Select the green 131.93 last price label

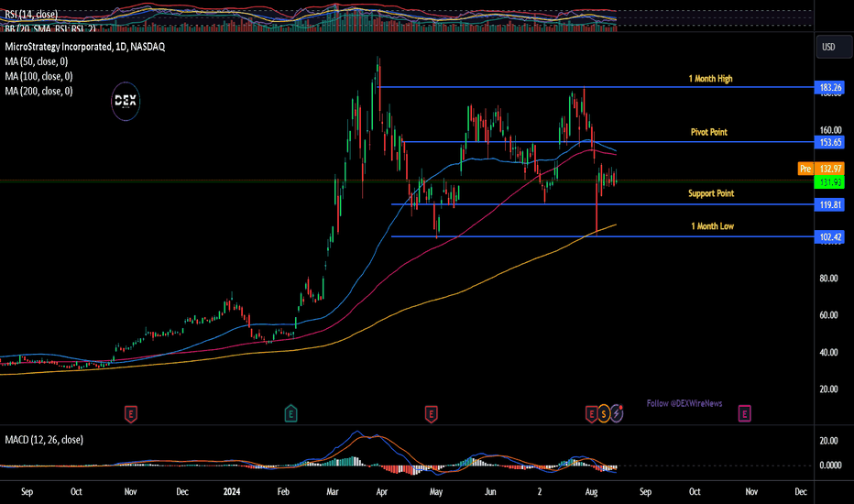click(x=829, y=182)
